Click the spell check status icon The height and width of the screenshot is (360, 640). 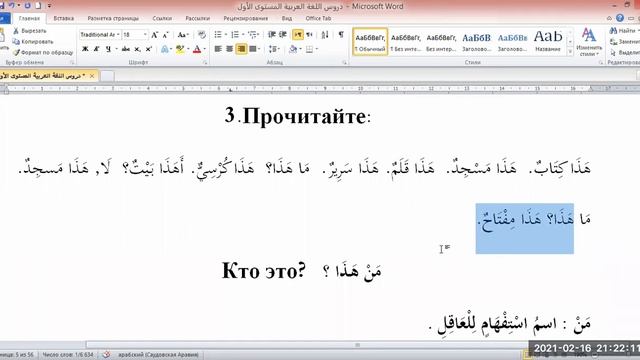(106, 355)
